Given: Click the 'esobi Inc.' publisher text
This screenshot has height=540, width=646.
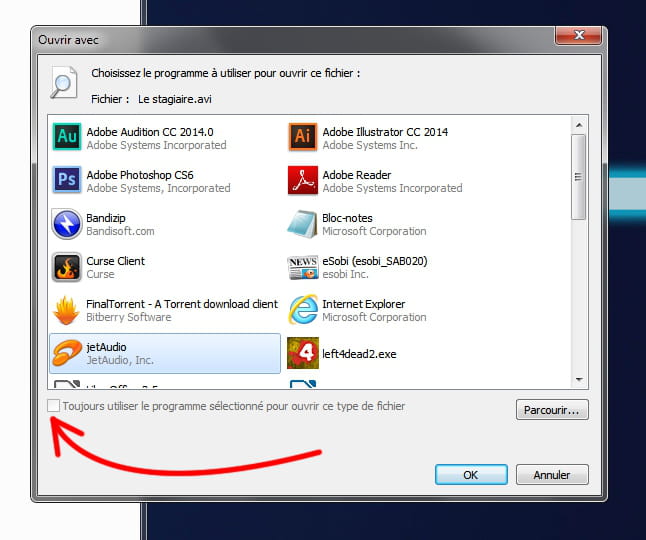Looking at the screenshot, I should (x=345, y=274).
